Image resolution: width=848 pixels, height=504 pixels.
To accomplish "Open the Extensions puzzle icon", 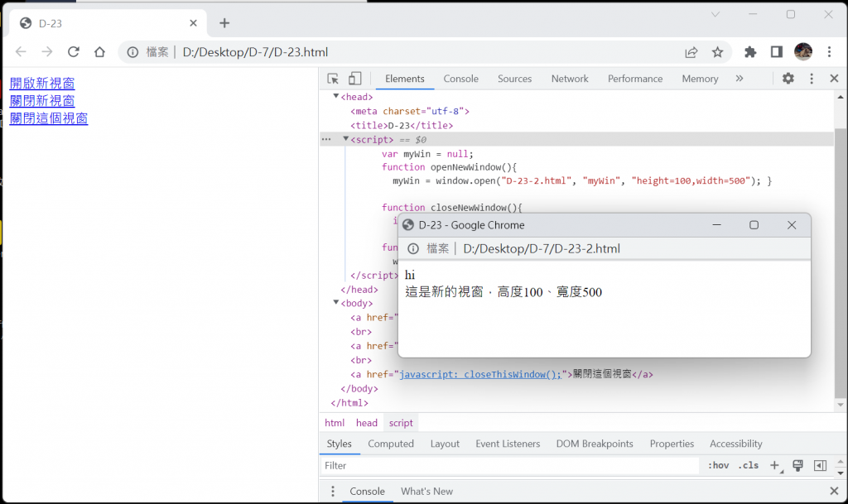I will [x=750, y=52].
